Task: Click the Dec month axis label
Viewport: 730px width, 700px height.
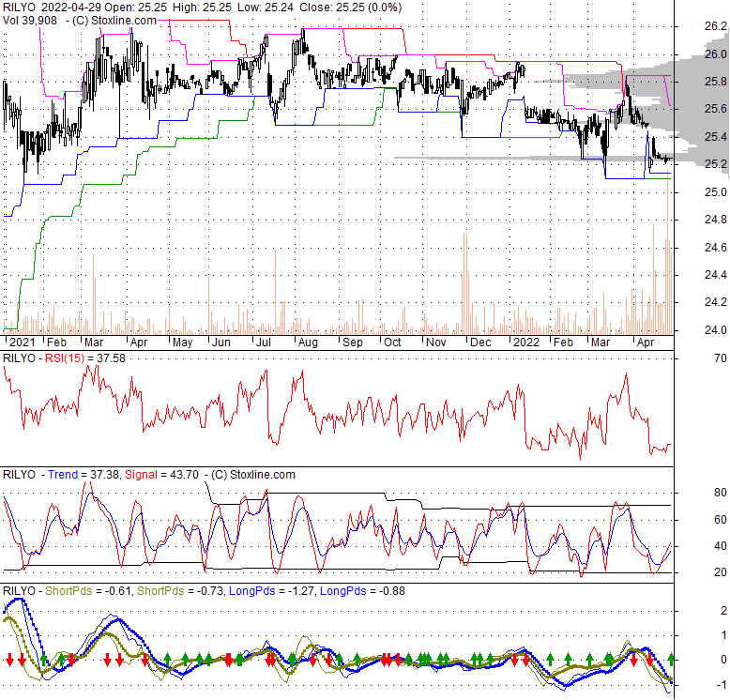Action: 480,342
